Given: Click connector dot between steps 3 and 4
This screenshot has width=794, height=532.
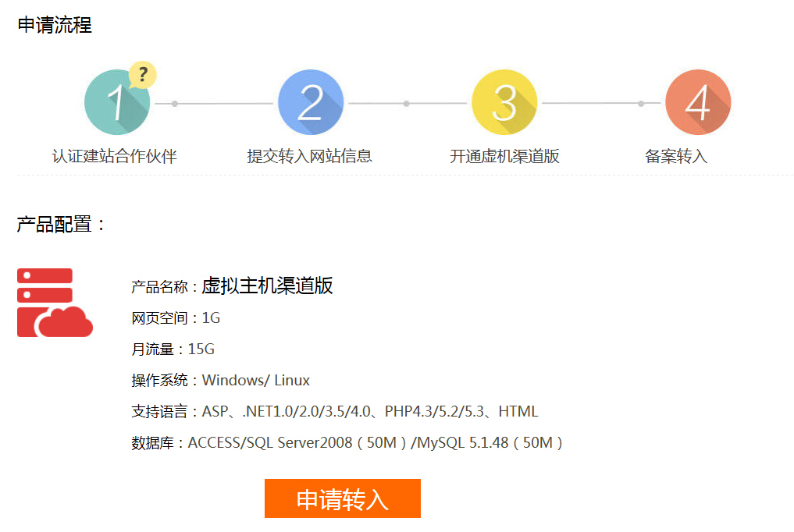Looking at the screenshot, I should tap(641, 104).
